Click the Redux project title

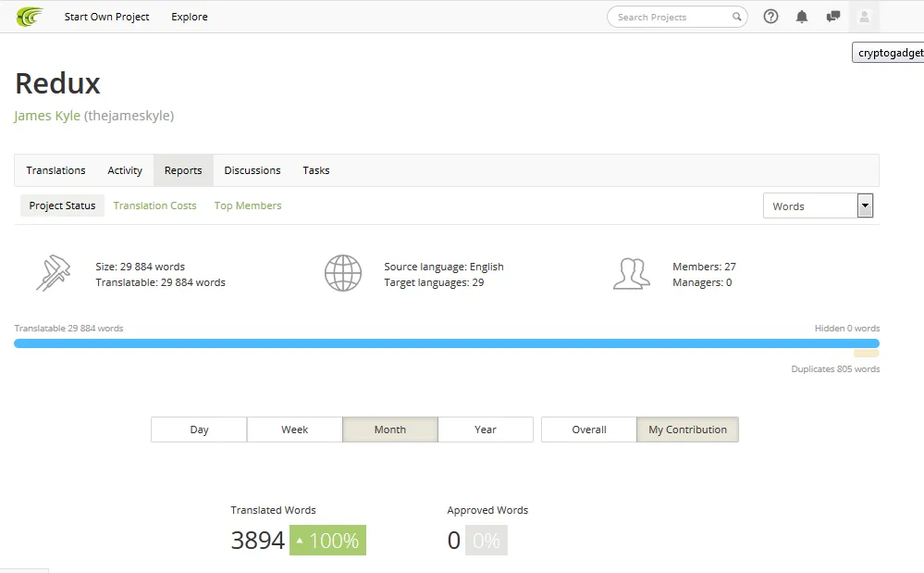tap(57, 83)
